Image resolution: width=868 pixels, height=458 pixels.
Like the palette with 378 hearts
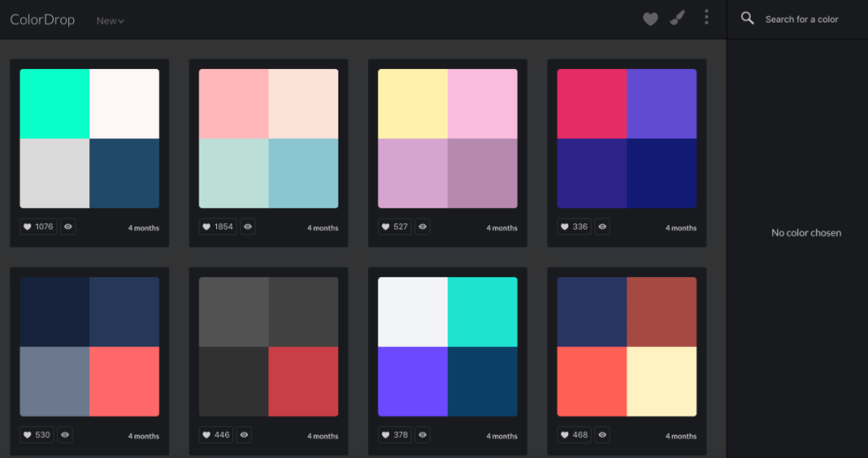tap(395, 435)
